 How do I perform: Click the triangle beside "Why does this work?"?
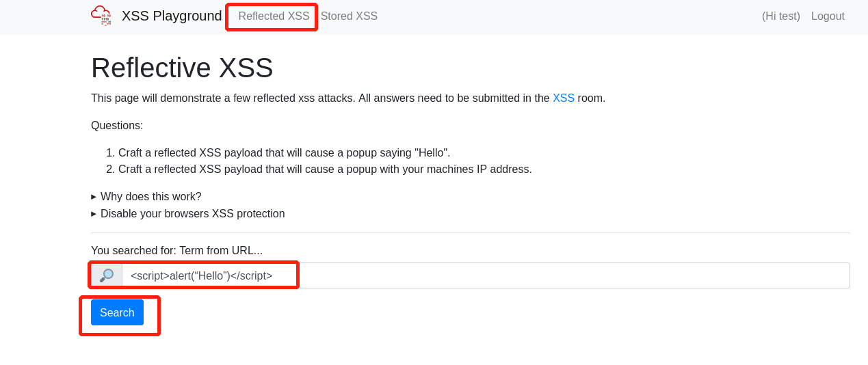94,197
